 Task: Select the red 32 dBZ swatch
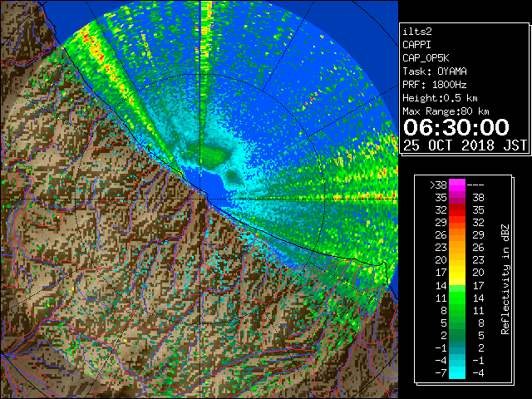(x=457, y=210)
